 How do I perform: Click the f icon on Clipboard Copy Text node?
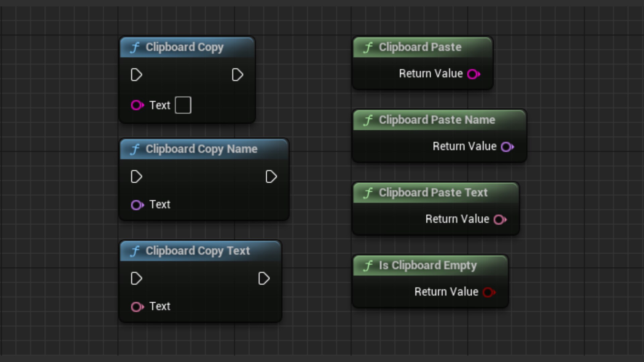(135, 251)
